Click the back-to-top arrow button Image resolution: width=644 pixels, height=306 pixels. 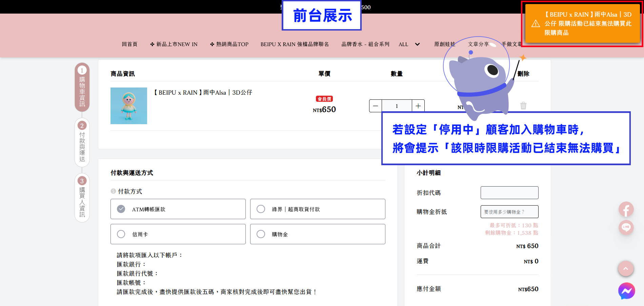(626, 269)
